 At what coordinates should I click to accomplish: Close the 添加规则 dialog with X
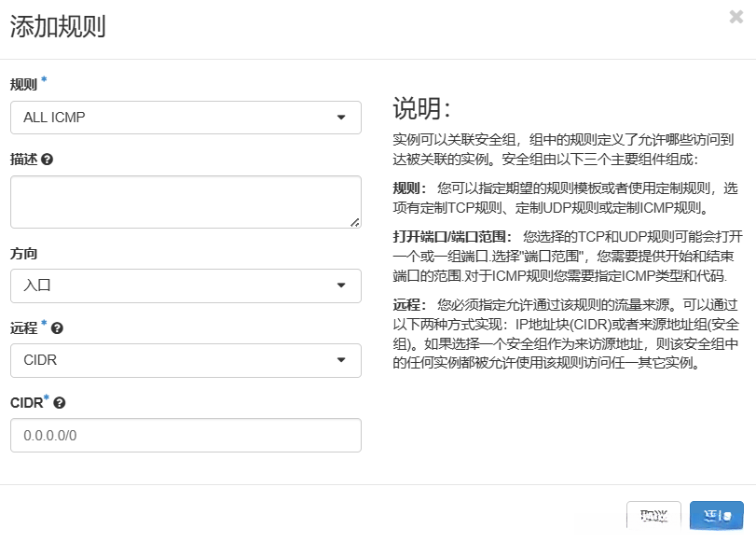pyautogui.click(x=736, y=17)
